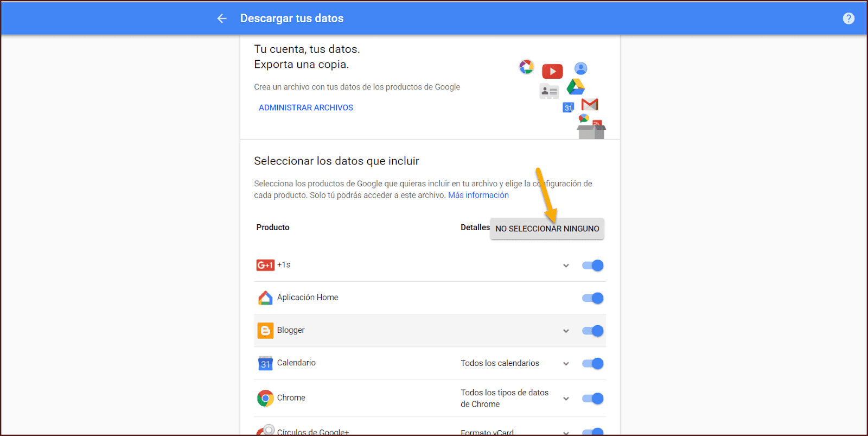Screen dimensions: 868x436
Task: Toggle off Calendario data export
Action: 592,363
